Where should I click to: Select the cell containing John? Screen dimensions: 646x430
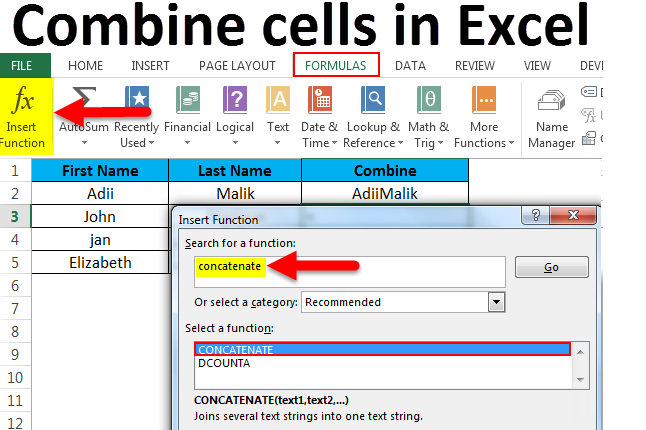tap(100, 216)
